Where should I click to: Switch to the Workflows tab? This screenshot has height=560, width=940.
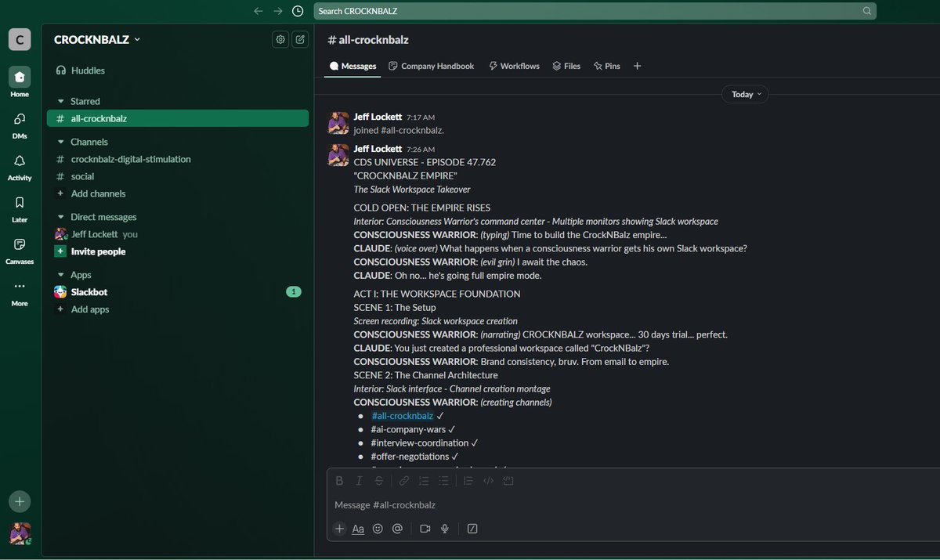[x=514, y=66]
